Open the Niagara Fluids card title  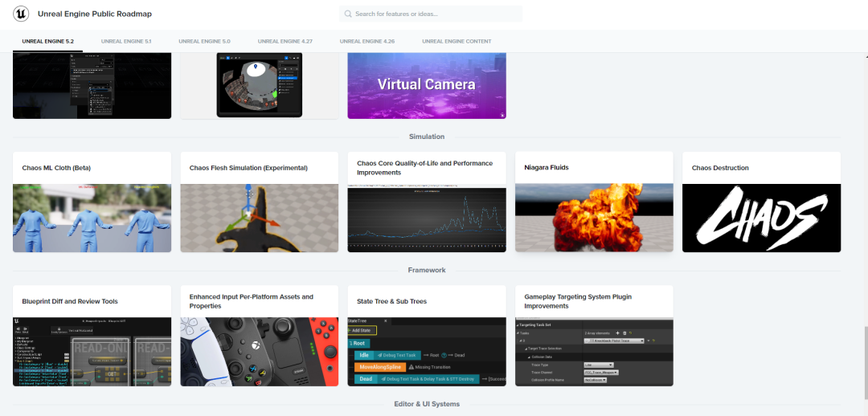pos(547,168)
